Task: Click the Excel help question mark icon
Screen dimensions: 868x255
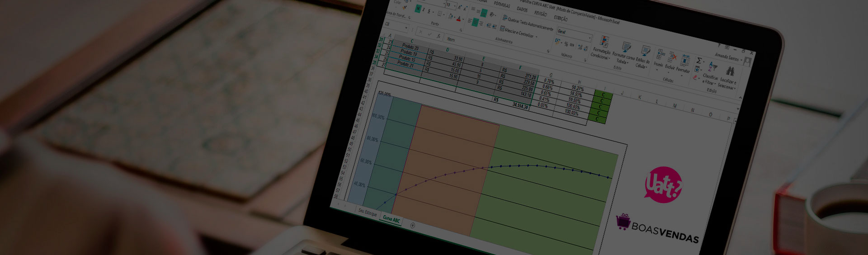Action: 719,45
